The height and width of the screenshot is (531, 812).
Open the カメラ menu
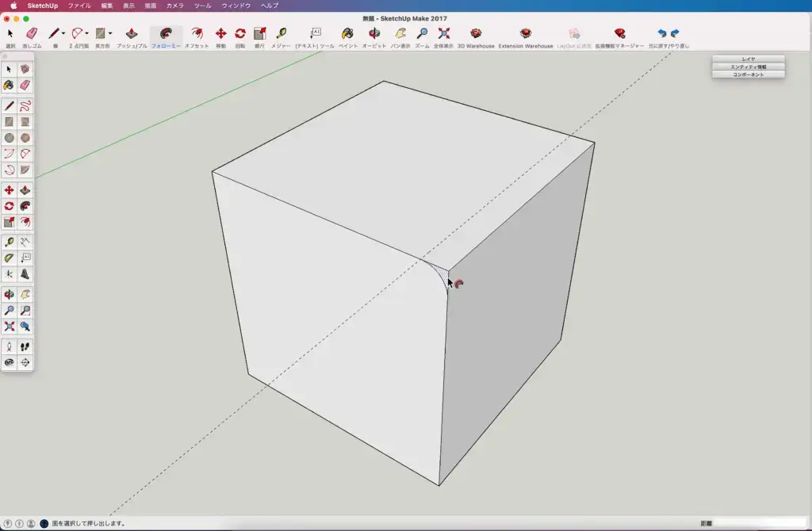(x=175, y=6)
